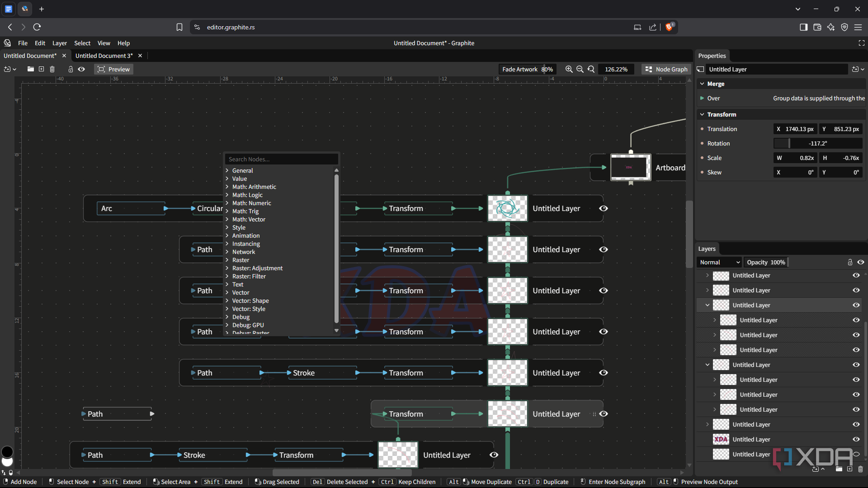The image size is (868, 488).
Task: Toggle eye on the mid-graph Path-Stroke-Transform layer
Action: 604,373
